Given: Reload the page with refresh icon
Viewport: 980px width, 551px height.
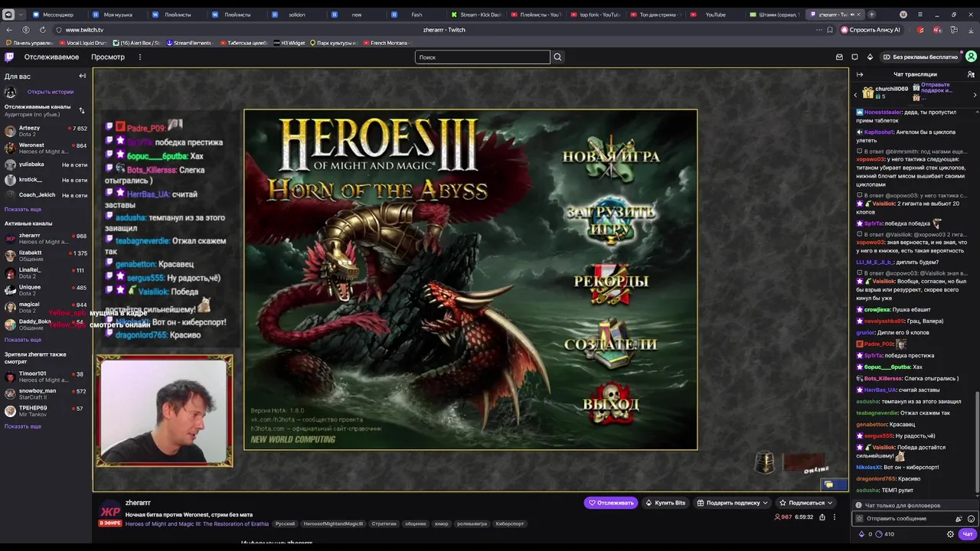Looking at the screenshot, I should pyautogui.click(x=42, y=30).
